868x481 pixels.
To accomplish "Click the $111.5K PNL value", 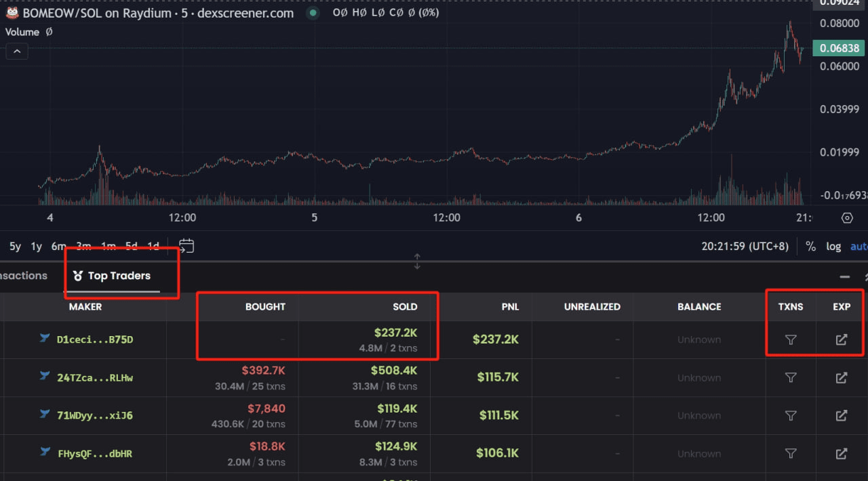I will 499,415.
